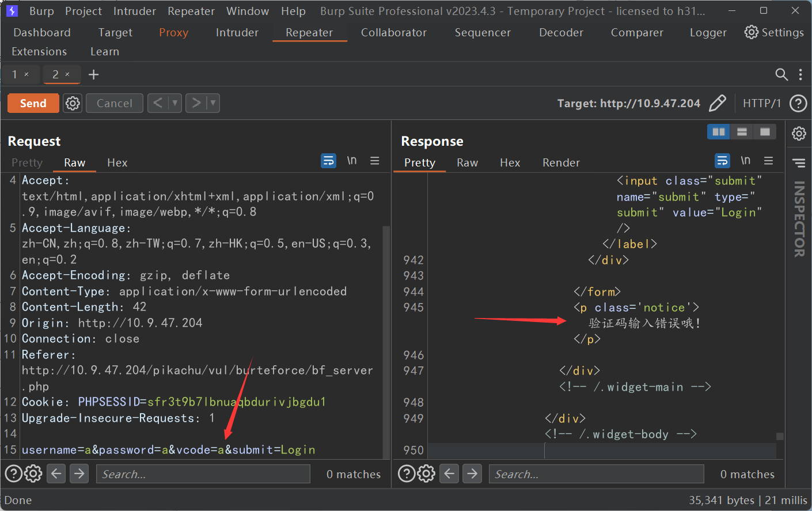Toggle word wrap in Response panel
Viewport: 812px width, 511px height.
(x=722, y=161)
